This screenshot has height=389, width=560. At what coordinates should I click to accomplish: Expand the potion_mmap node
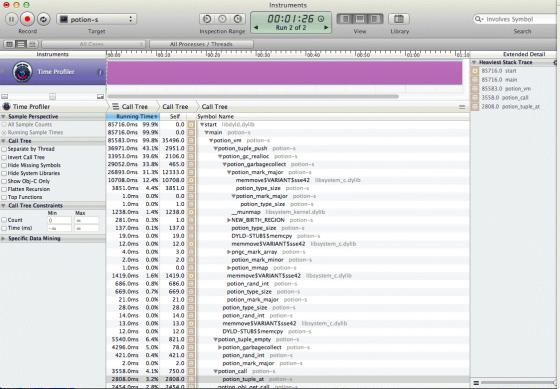229,268
